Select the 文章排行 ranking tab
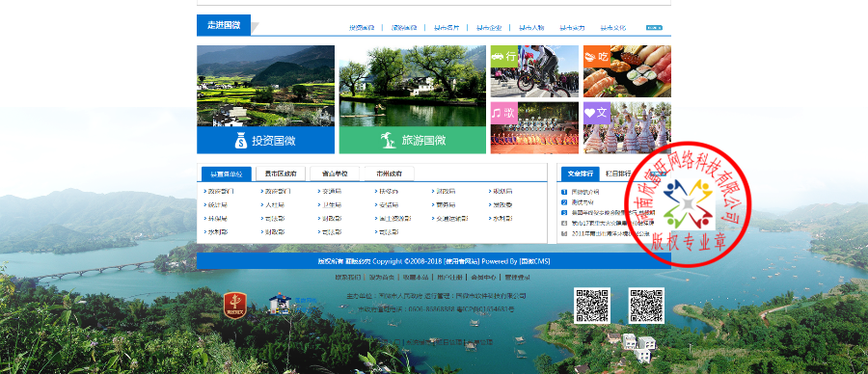The height and width of the screenshot is (374, 868). (581, 174)
